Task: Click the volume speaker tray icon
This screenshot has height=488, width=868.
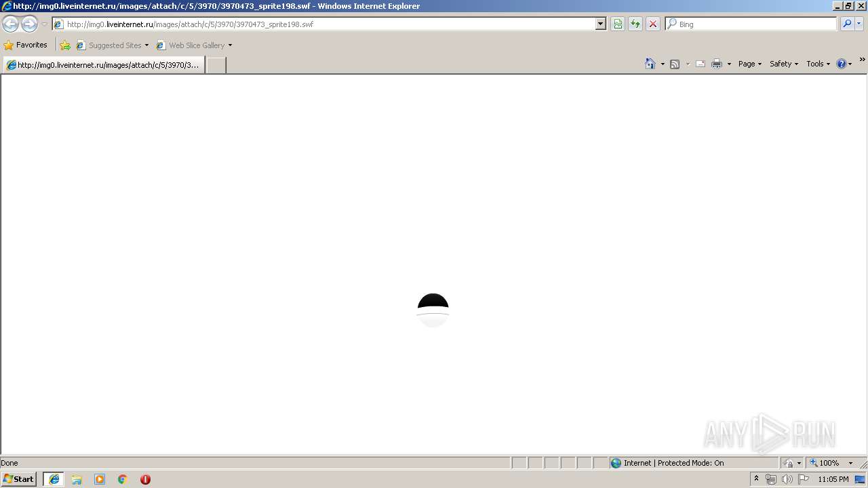Action: coord(787,479)
